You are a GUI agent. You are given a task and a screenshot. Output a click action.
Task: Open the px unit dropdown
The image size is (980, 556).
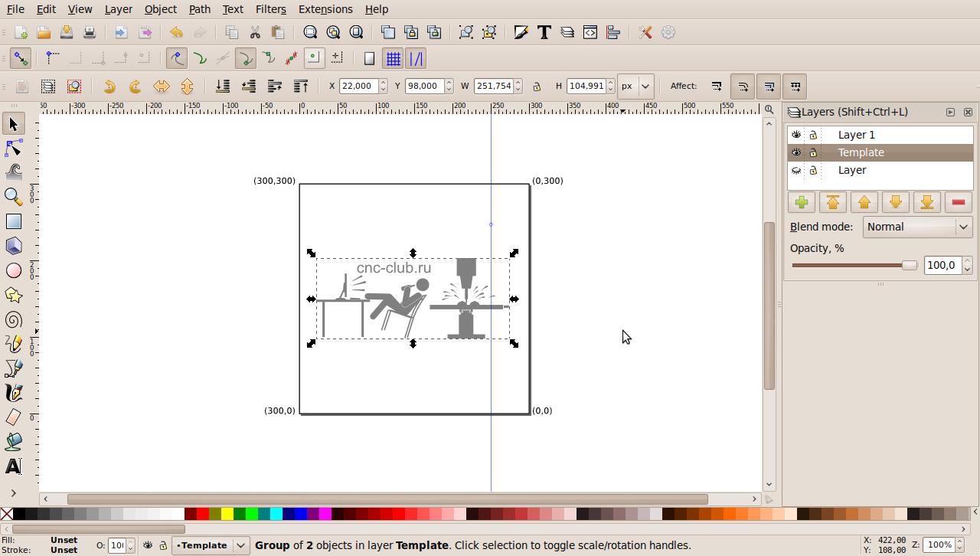[x=636, y=86]
